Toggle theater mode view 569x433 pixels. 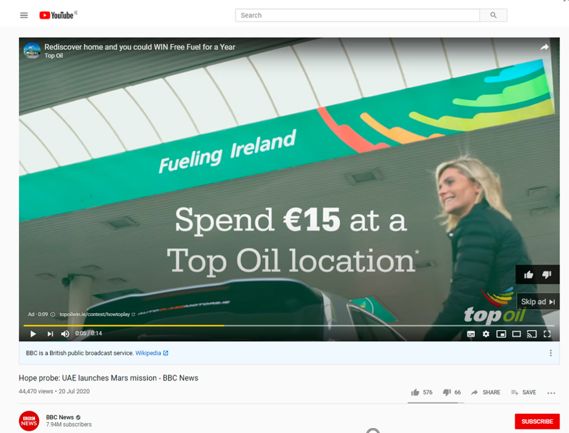pyautogui.click(x=516, y=334)
